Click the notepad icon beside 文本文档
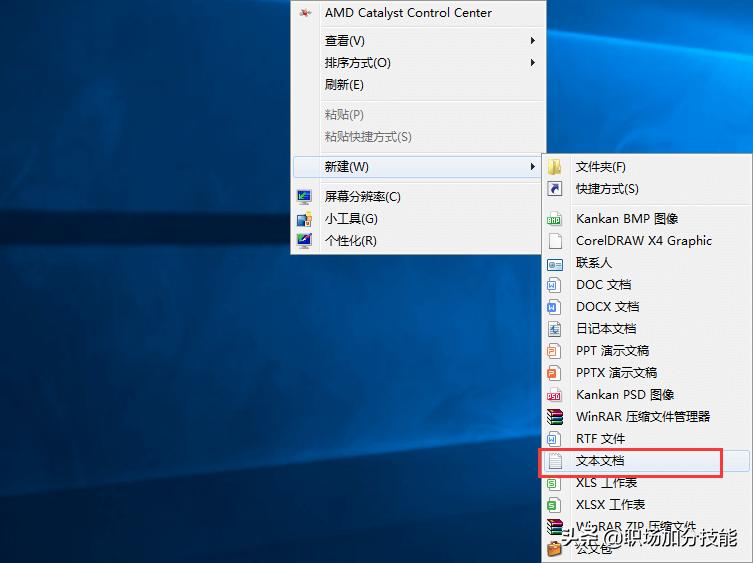 555,461
